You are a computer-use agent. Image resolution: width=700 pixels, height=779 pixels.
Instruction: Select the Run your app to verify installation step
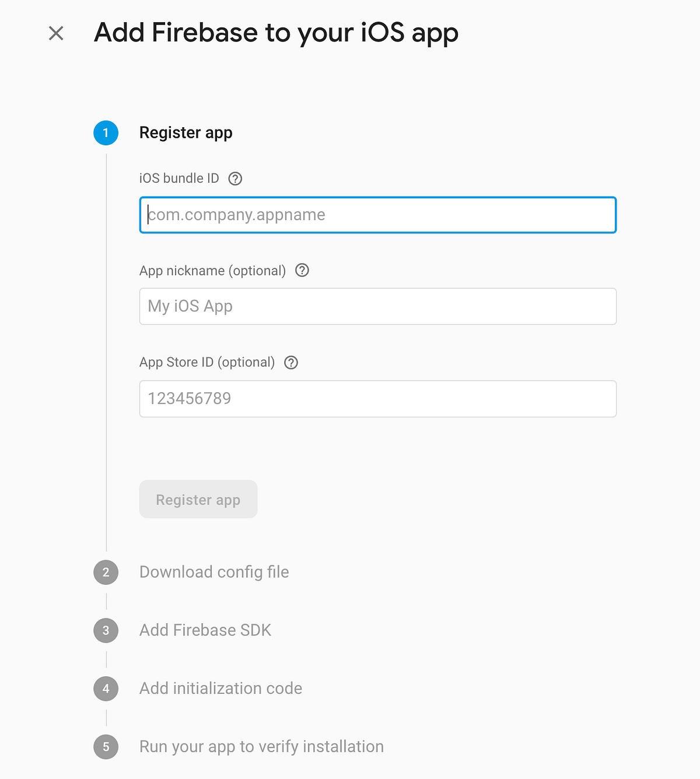pyautogui.click(x=261, y=747)
